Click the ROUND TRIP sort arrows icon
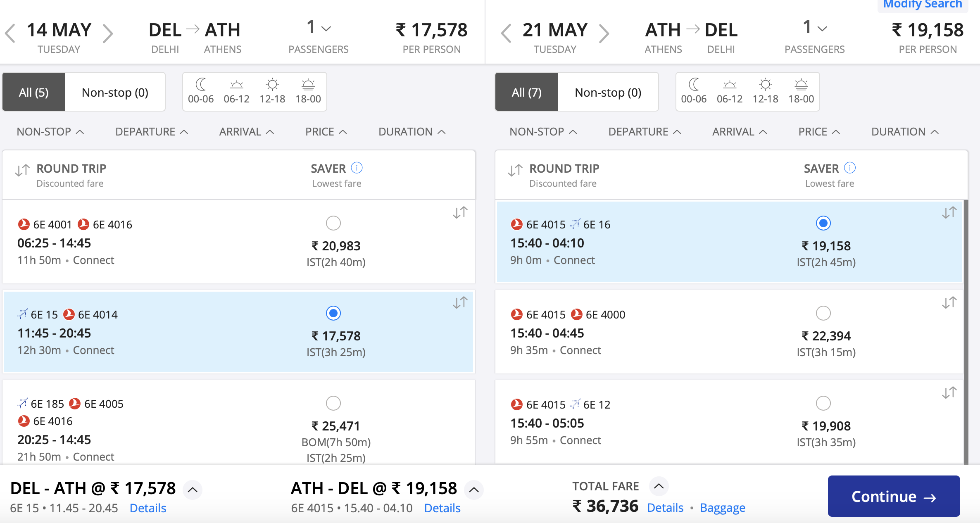The height and width of the screenshot is (523, 980). [22, 170]
